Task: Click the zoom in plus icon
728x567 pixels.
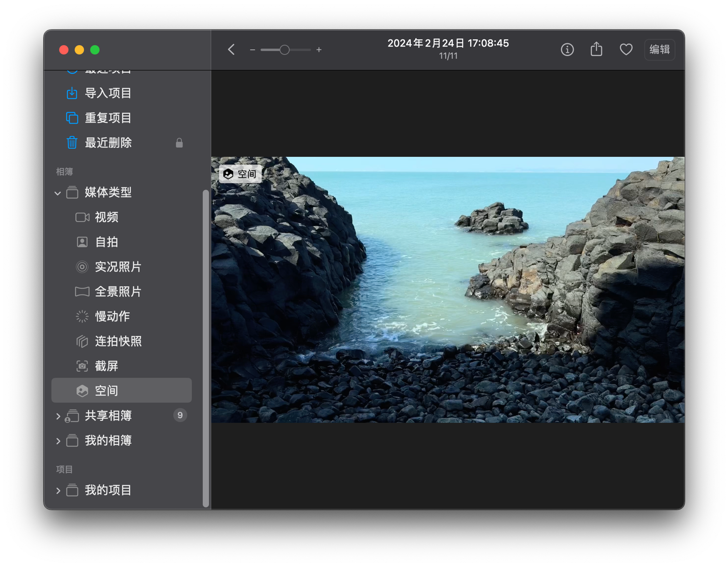Action: click(x=319, y=50)
